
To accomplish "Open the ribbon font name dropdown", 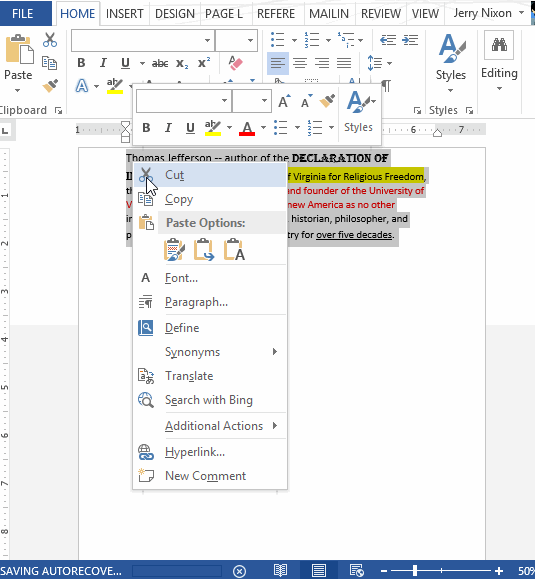I will pyautogui.click(x=208, y=40).
